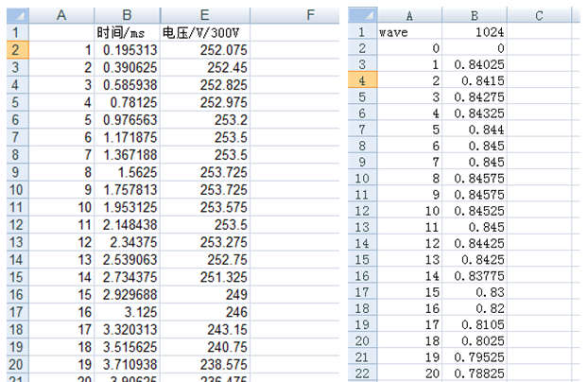Click cell with value 0.84325
588x382 pixels.
(475, 113)
